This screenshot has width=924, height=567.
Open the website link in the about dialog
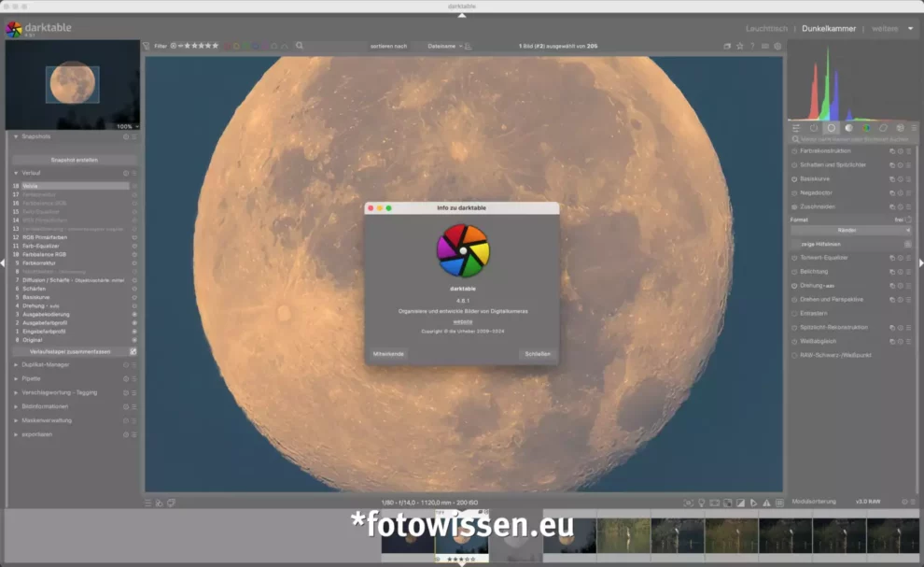pos(463,321)
